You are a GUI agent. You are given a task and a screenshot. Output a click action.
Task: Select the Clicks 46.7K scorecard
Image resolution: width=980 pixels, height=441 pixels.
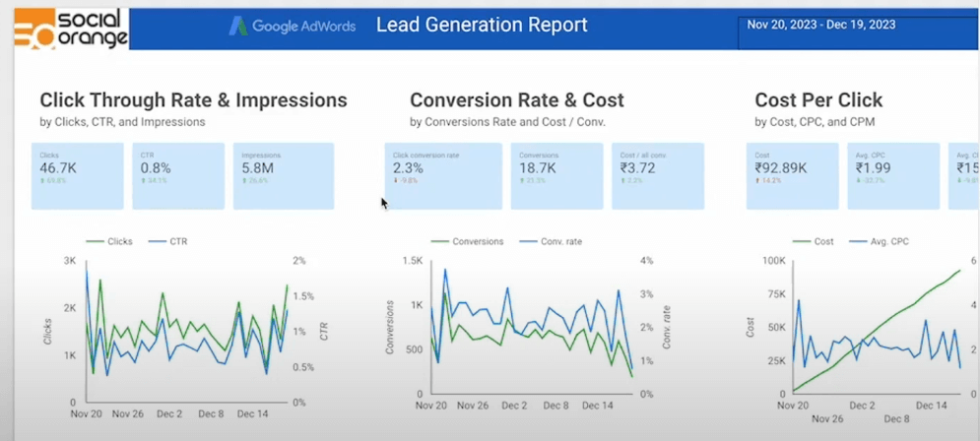point(78,175)
